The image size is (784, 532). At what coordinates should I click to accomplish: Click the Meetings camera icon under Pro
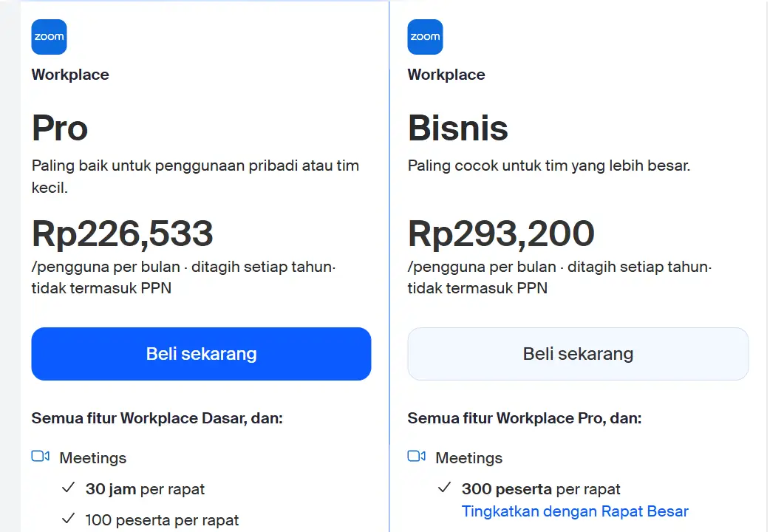(41, 457)
